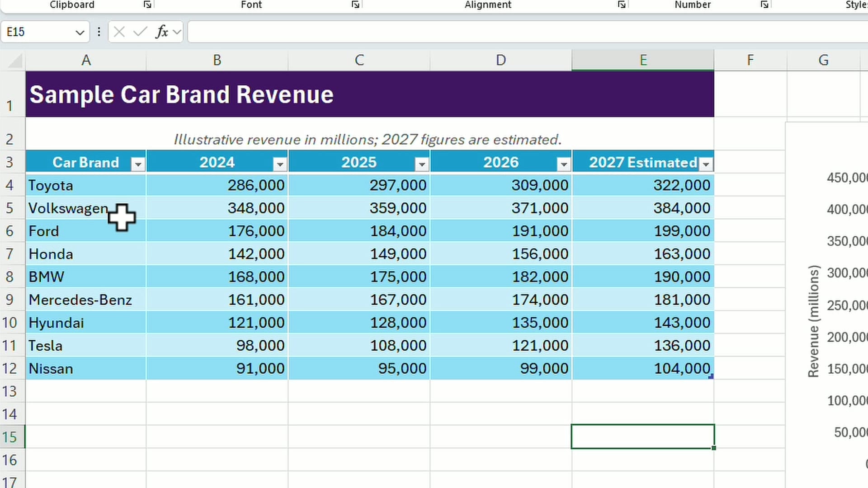Select column C header
868x488 pixels.
(359, 60)
